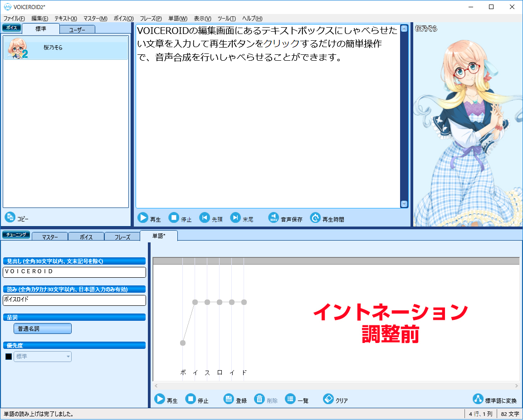Switch to the 標準 voice tab
This screenshot has height=420, width=523.
click(41, 29)
